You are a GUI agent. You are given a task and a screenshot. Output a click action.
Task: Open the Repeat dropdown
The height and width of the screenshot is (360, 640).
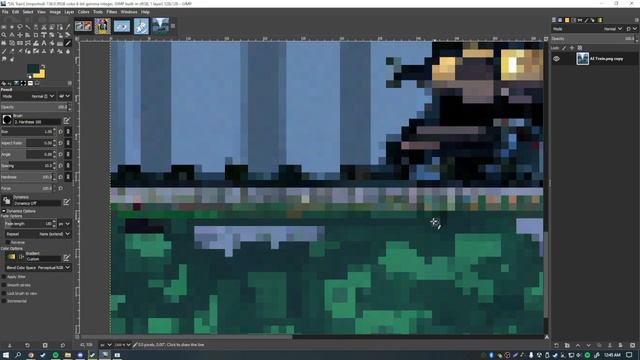[38, 234]
